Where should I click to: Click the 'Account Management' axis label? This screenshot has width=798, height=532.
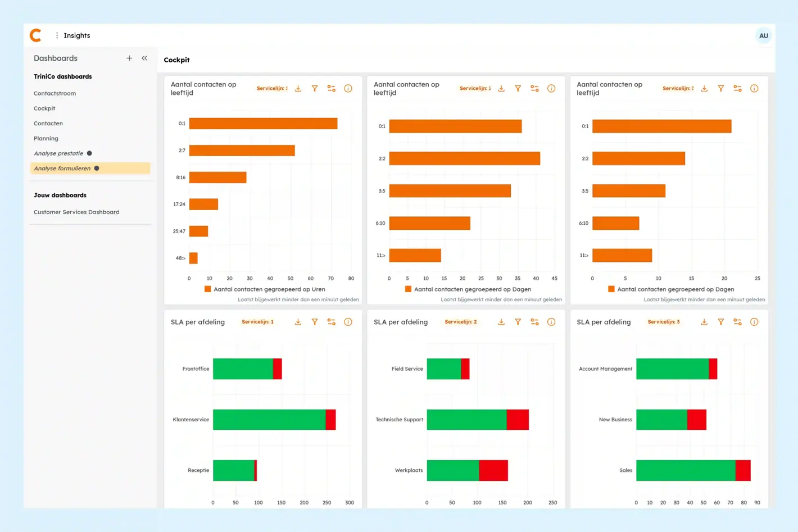pos(605,369)
